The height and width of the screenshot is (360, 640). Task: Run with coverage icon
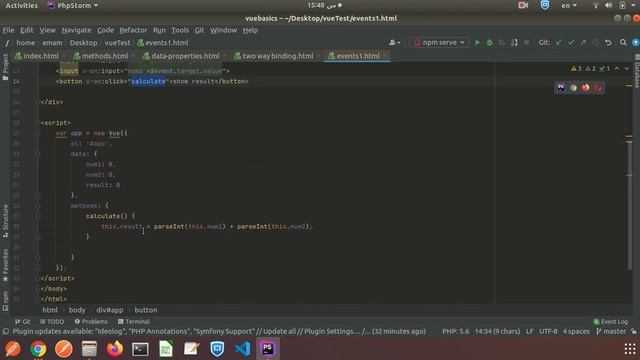502,42
